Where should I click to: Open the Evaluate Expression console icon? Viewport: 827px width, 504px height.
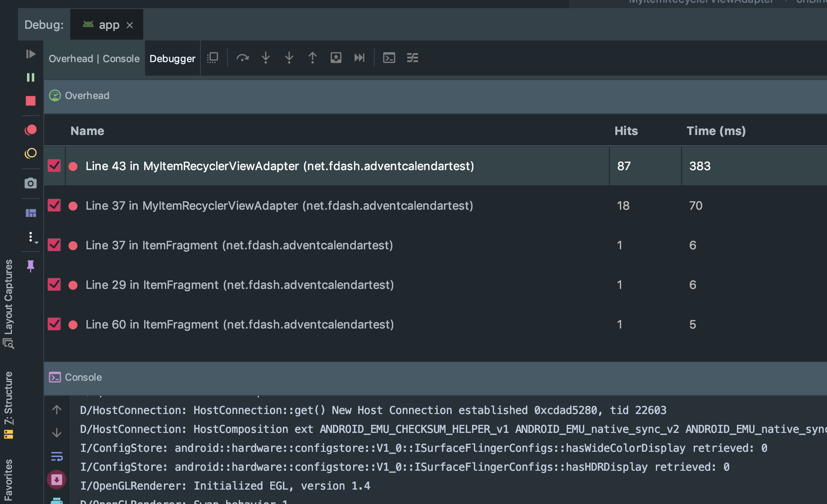(389, 58)
